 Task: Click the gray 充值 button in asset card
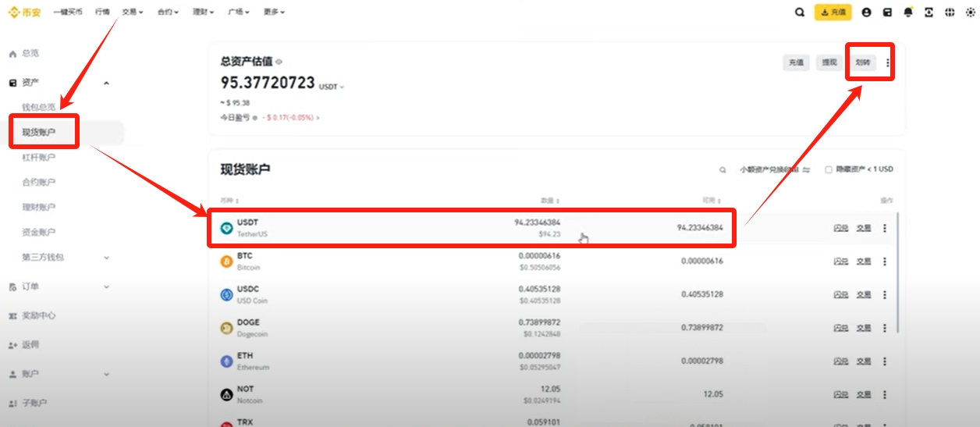796,63
